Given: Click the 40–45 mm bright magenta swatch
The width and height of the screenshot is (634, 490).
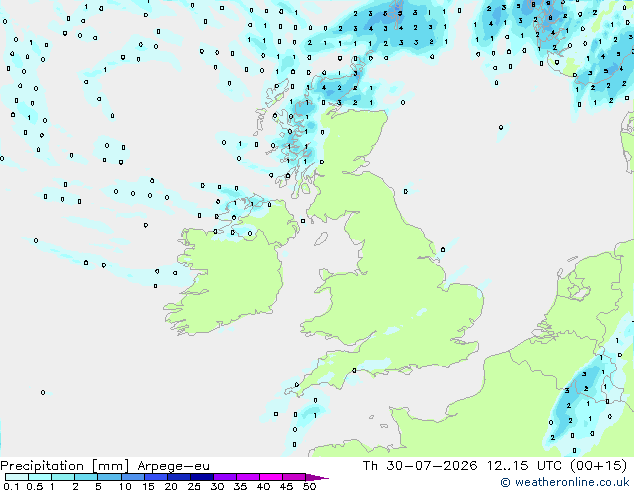Looking at the screenshot, I should 271,477.
